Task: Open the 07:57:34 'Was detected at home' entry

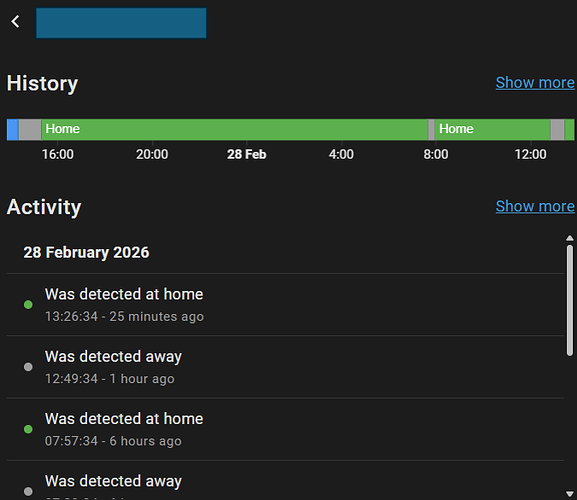Action: pos(285,429)
